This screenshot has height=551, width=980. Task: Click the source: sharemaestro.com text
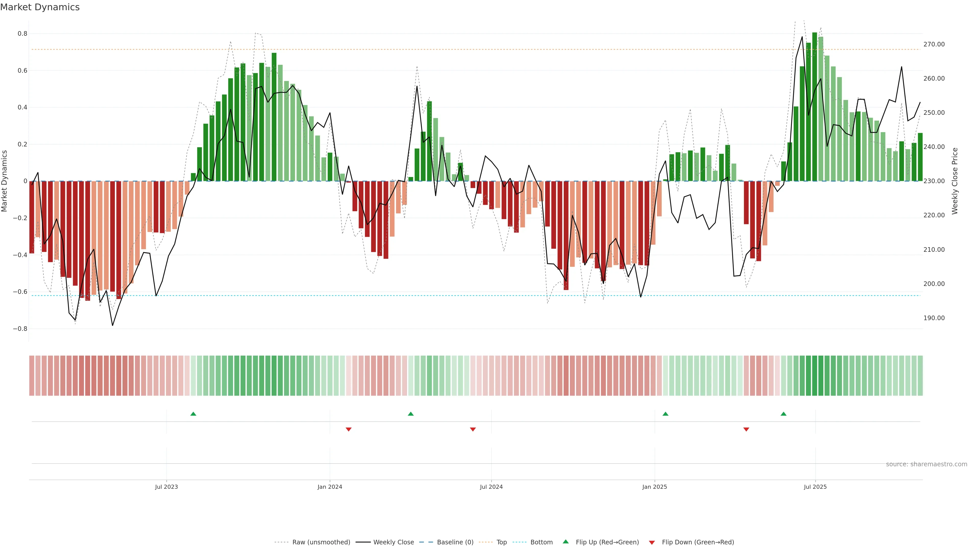click(926, 464)
